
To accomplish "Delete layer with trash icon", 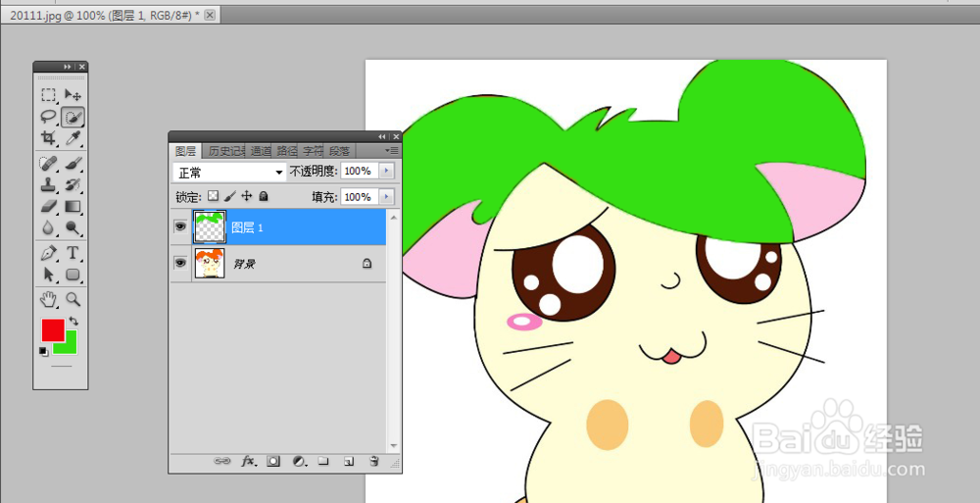I will tap(373, 461).
